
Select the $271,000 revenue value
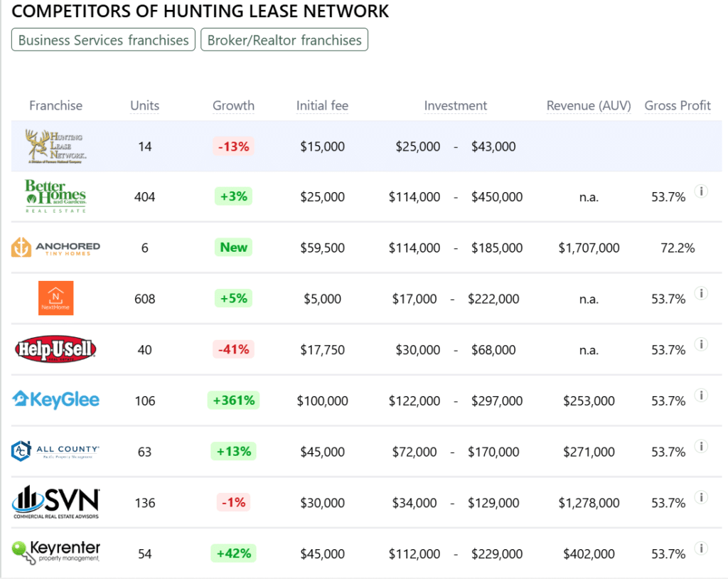[589, 452]
